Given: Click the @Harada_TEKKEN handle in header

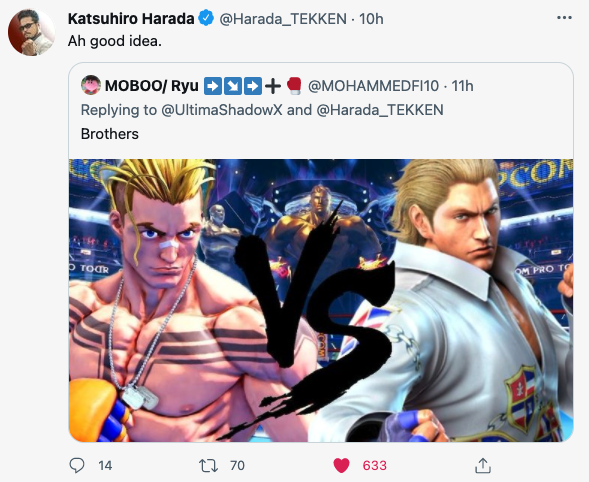Looking at the screenshot, I should [x=283, y=19].
